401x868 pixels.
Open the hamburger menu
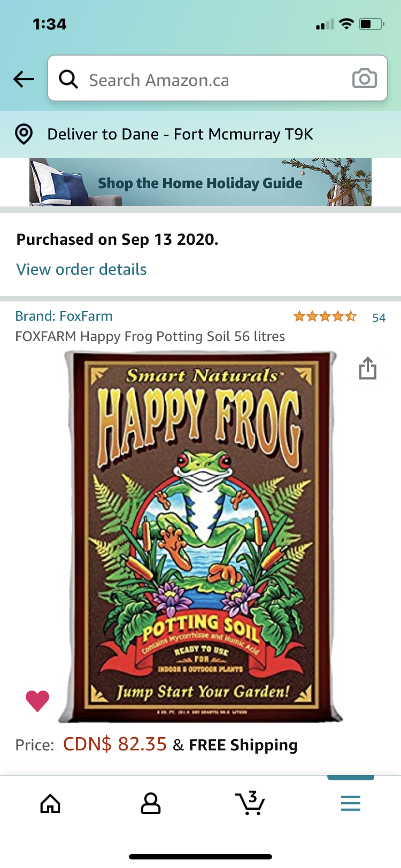click(351, 803)
